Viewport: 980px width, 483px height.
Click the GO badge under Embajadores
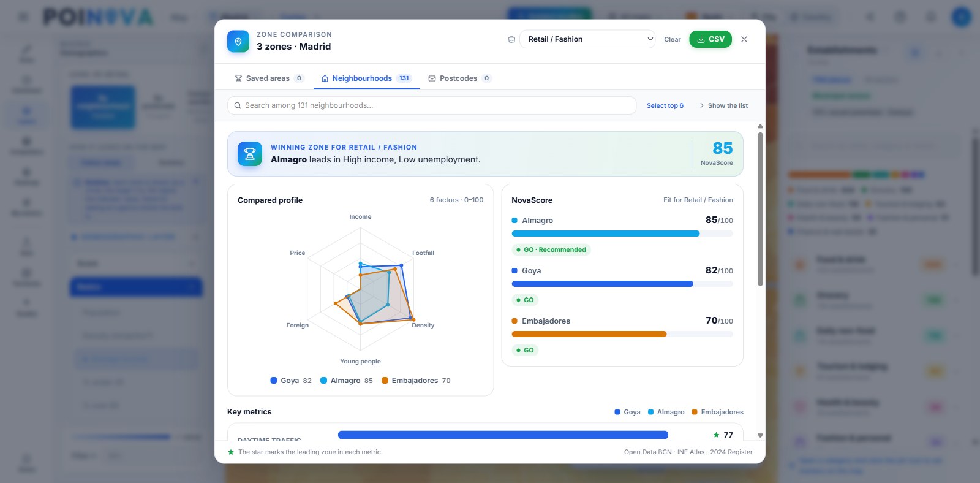525,351
